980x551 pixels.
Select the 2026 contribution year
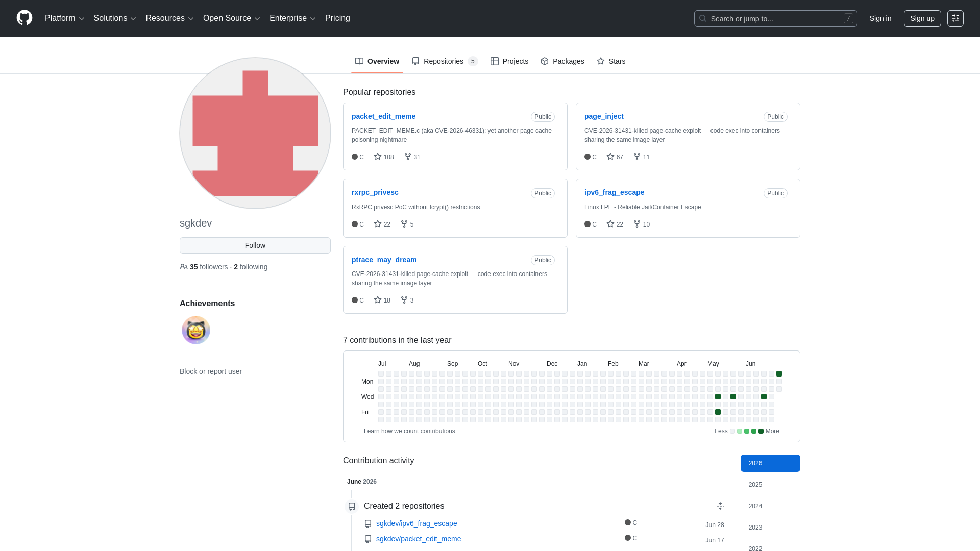(x=770, y=463)
